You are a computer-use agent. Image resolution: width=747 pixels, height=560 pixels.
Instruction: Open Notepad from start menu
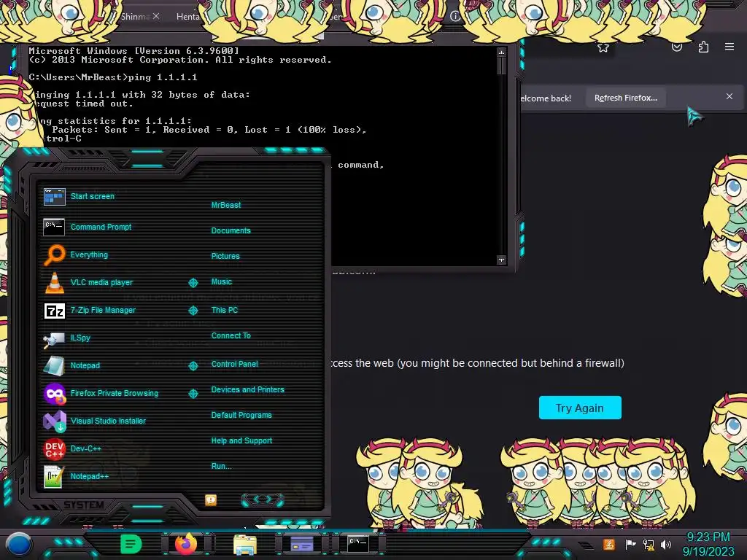coord(72,366)
